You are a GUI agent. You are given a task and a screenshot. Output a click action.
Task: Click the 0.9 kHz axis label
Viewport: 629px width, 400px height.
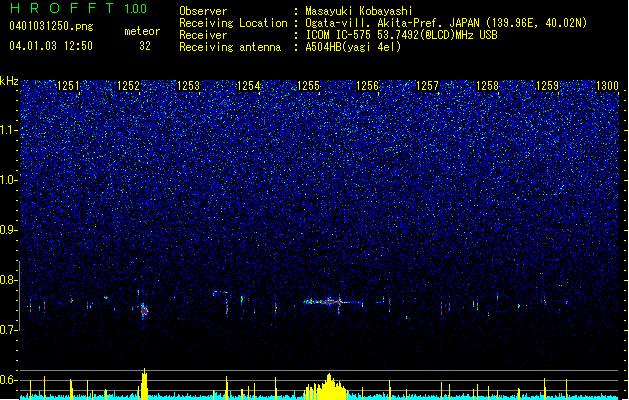point(9,230)
